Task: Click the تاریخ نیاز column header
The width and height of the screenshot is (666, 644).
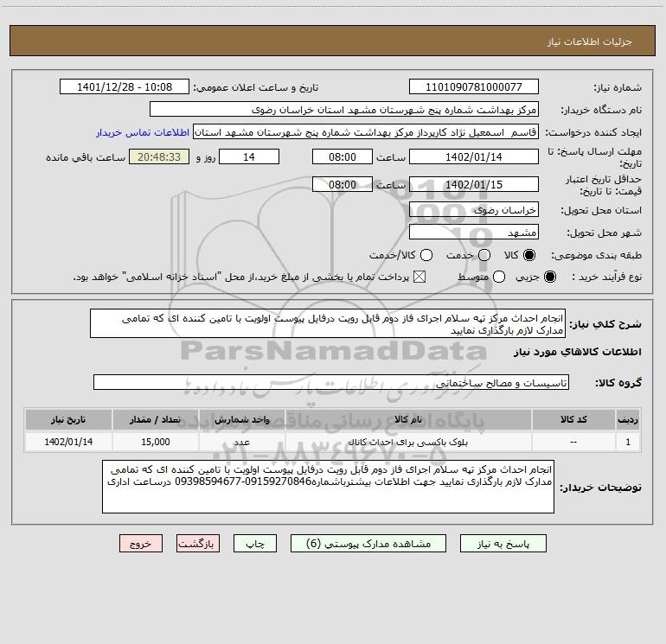Action: pyautogui.click(x=68, y=419)
